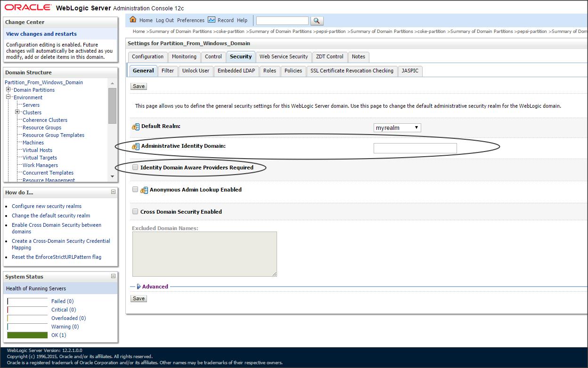Toggle Cross Domain Security Enabled checkbox
The image size is (588, 368).
pos(135,211)
